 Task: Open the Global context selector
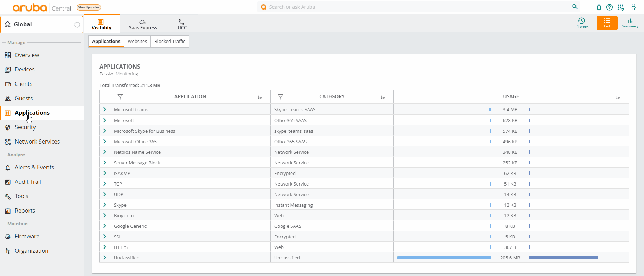pos(42,25)
